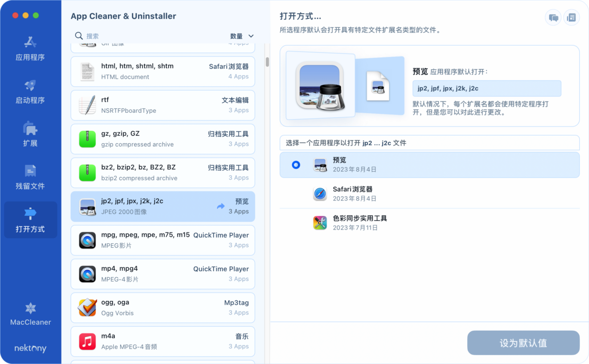Select the html, htm, shtml row
Screen dimensions: 589x364
[x=163, y=72]
